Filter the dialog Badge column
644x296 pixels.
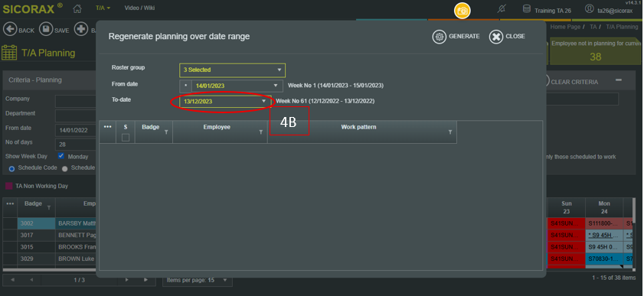[x=166, y=132]
